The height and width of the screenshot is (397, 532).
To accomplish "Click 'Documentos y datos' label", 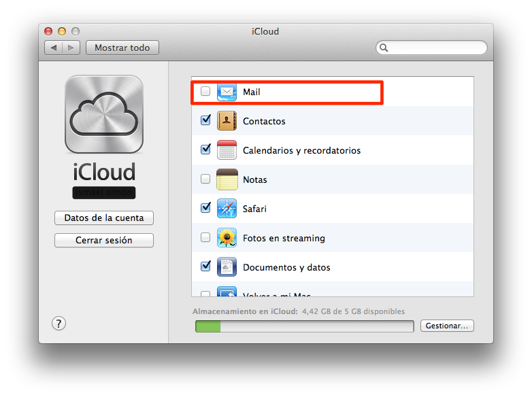I will (286, 267).
